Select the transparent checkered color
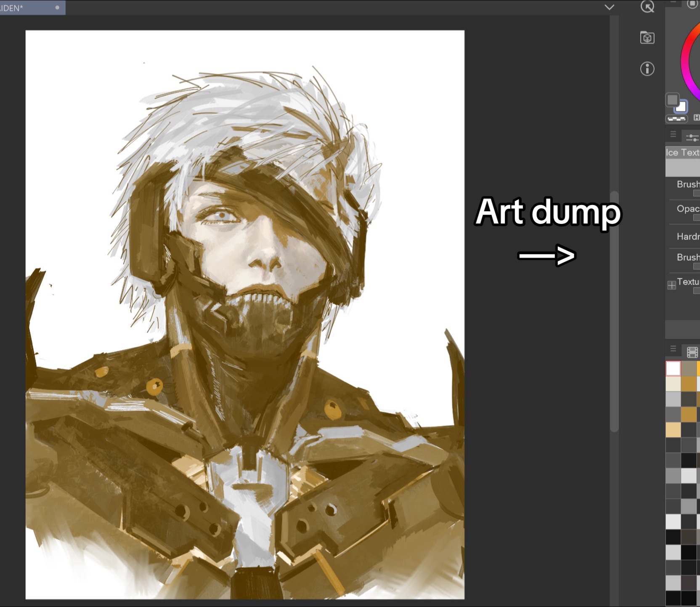This screenshot has height=607, width=700. [x=676, y=119]
